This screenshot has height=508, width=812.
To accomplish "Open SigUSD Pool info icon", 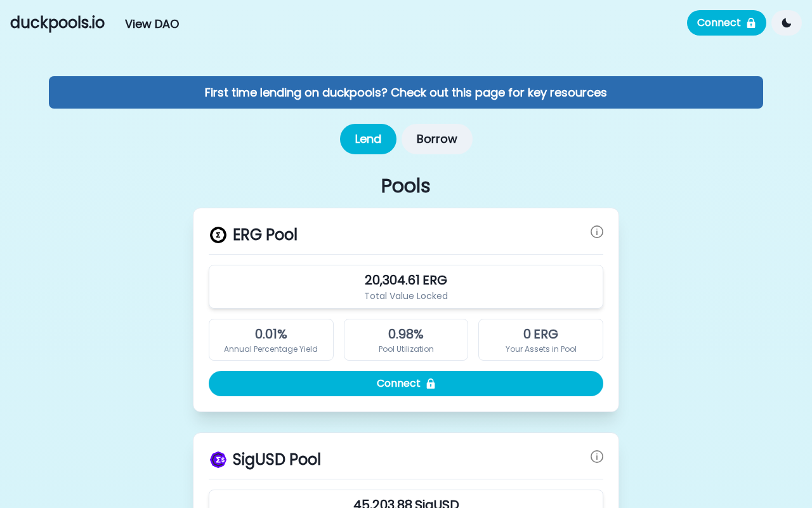I will tap(597, 457).
